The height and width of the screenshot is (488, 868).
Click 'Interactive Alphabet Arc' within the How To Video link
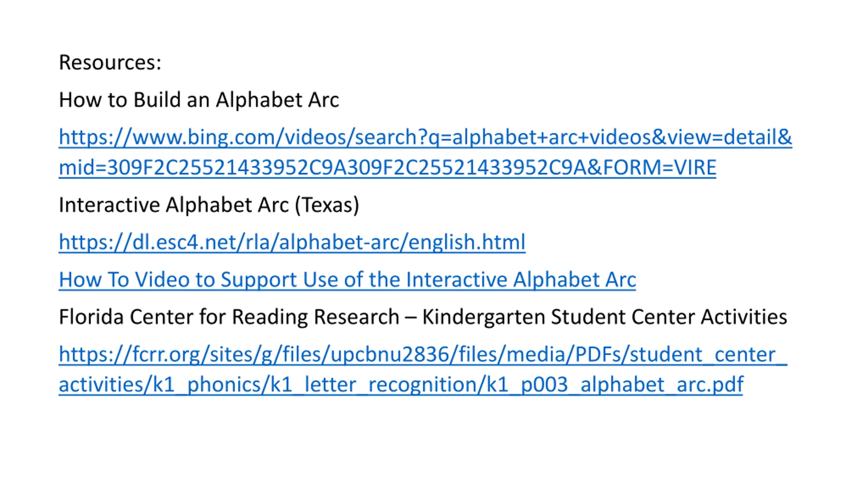(x=520, y=280)
